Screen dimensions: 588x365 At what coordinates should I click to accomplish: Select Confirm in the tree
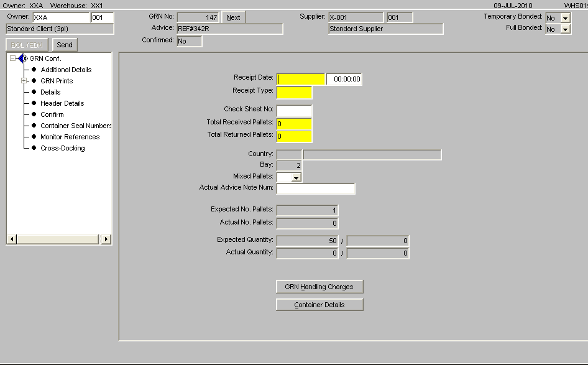click(52, 115)
